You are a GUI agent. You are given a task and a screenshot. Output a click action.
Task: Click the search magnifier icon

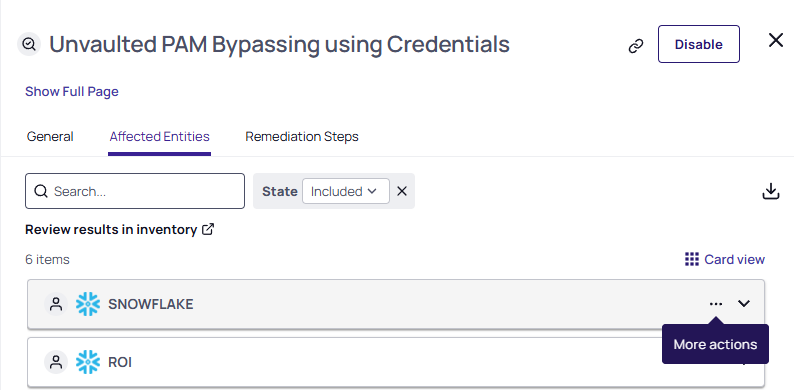point(41,191)
